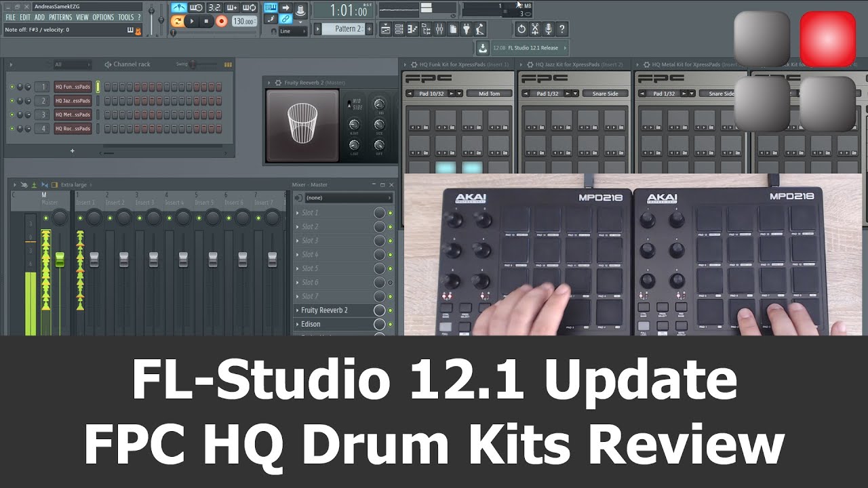Select the HQ Fun..ssPads channel button
Viewport: 868px width, 488px height.
(73, 87)
